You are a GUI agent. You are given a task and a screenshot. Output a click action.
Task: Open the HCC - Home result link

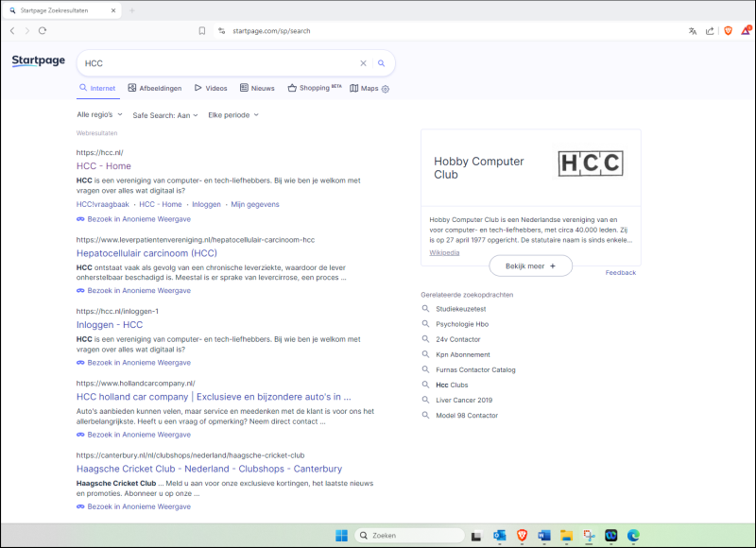[104, 166]
